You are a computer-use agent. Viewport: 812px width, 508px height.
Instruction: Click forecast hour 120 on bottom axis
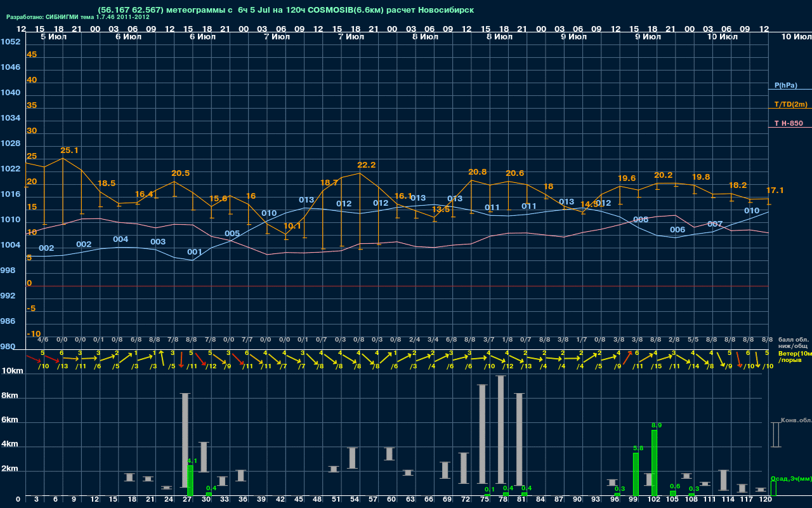click(766, 499)
